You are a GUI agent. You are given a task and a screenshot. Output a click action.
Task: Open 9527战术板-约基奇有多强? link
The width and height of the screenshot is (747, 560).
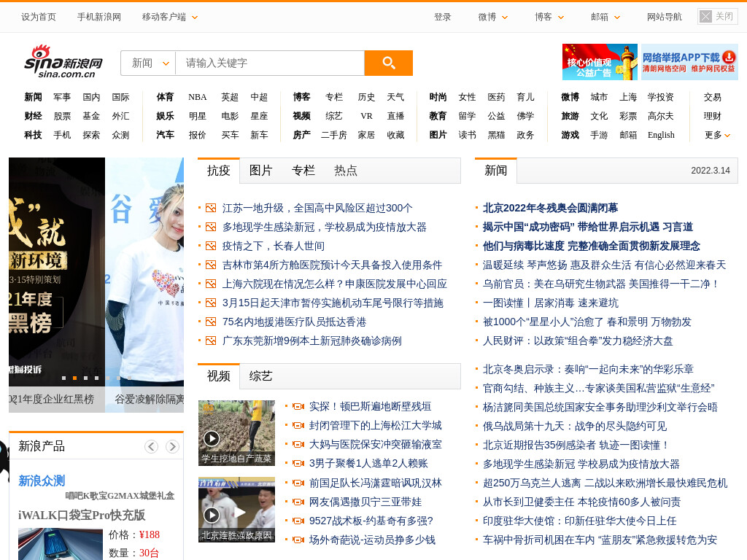pyautogui.click(x=371, y=521)
